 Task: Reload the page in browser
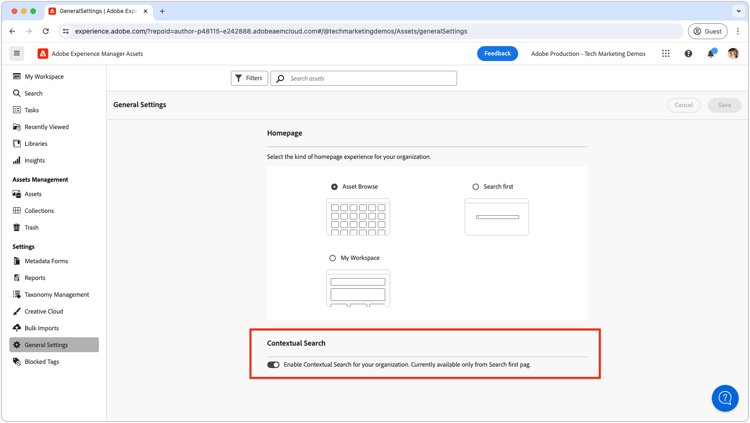tap(45, 31)
